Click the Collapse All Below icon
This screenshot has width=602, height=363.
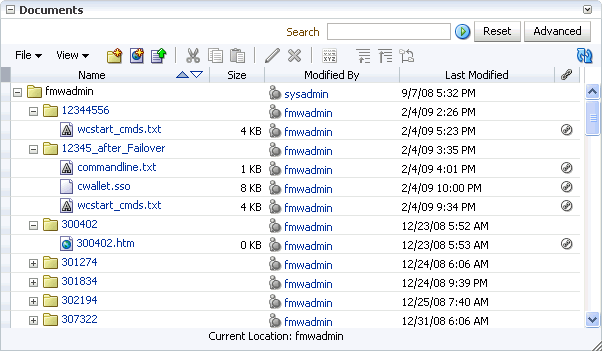click(x=385, y=56)
